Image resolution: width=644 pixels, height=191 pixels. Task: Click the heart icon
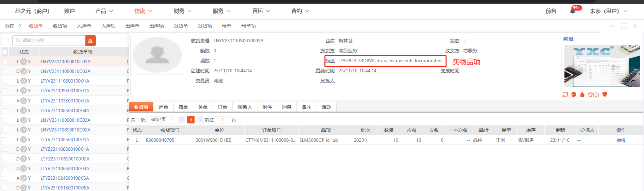pyautogui.click(x=605, y=94)
